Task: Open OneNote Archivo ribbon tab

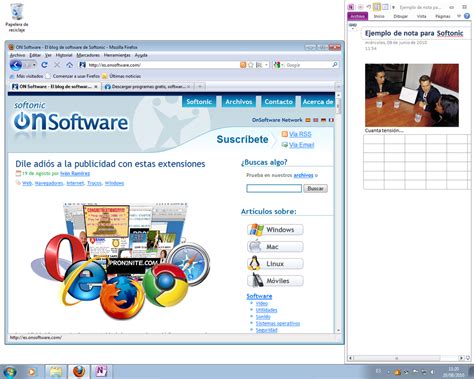Action: click(357, 16)
